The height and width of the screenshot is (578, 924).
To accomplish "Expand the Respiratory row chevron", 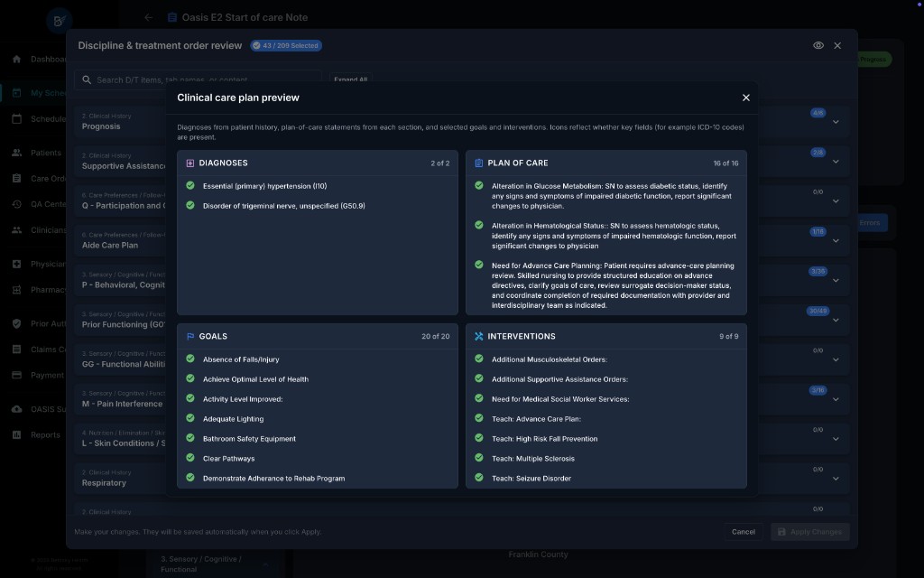I will coord(836,479).
